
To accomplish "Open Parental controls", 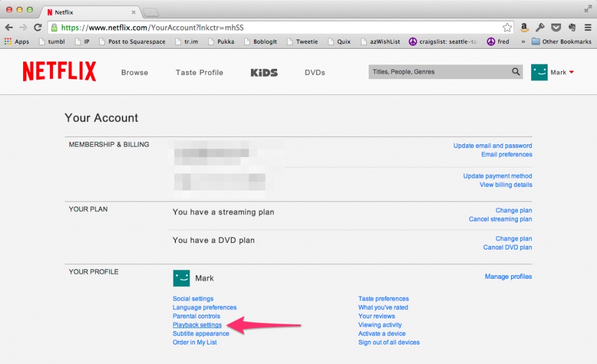I will point(196,316).
